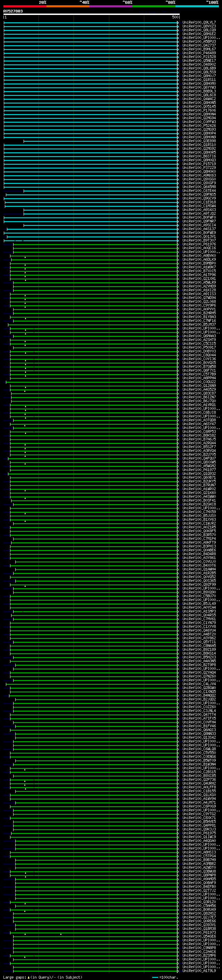The height and width of the screenshot is (980, 222).
Task: Select the UniRef100_A9IIS3 label
Action: point(199,294)
